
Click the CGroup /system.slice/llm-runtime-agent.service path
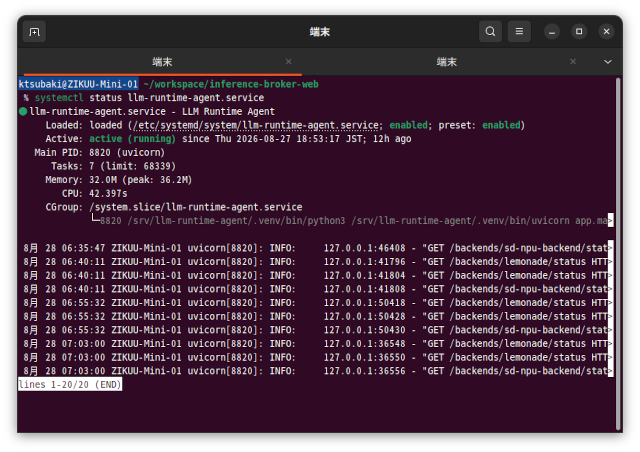pos(196,207)
